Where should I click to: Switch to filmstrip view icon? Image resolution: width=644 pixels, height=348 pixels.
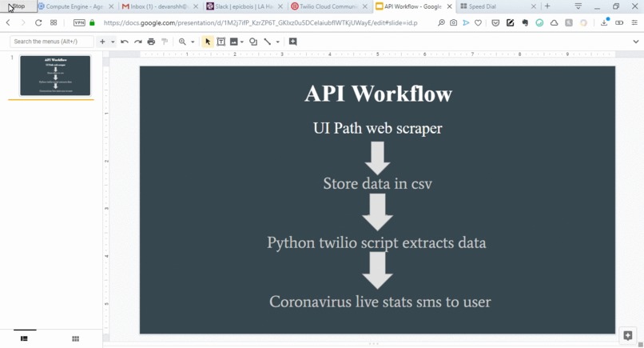pyautogui.click(x=24, y=338)
